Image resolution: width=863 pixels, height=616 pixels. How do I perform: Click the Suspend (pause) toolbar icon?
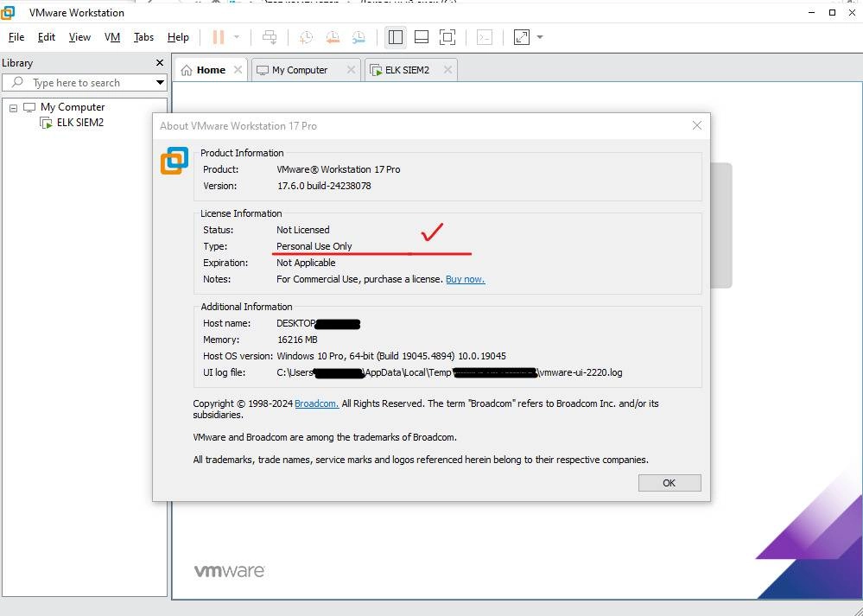click(219, 37)
